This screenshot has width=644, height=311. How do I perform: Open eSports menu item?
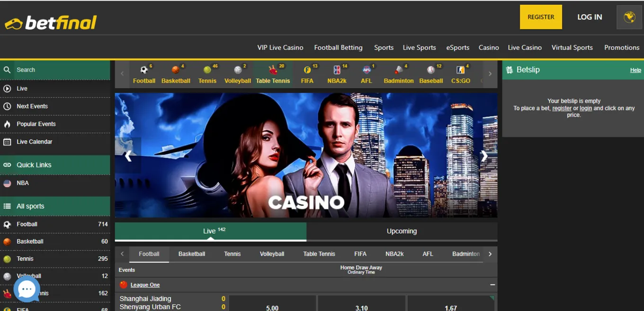457,47
